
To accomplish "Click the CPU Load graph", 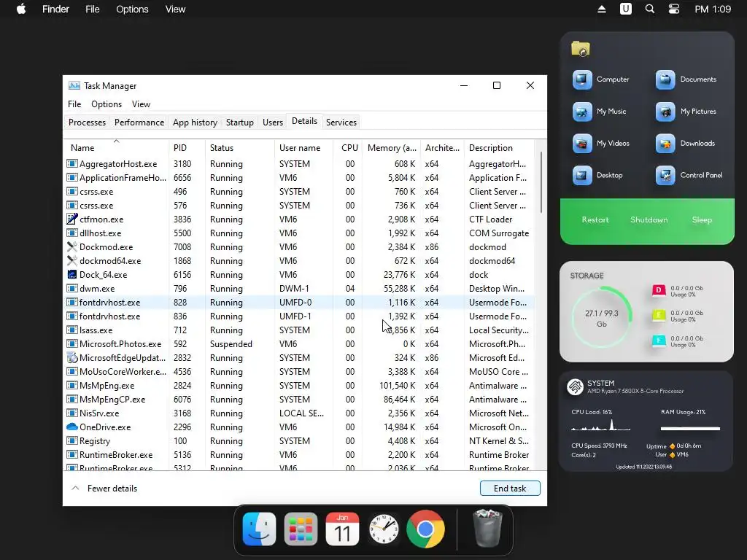I will click(x=601, y=424).
